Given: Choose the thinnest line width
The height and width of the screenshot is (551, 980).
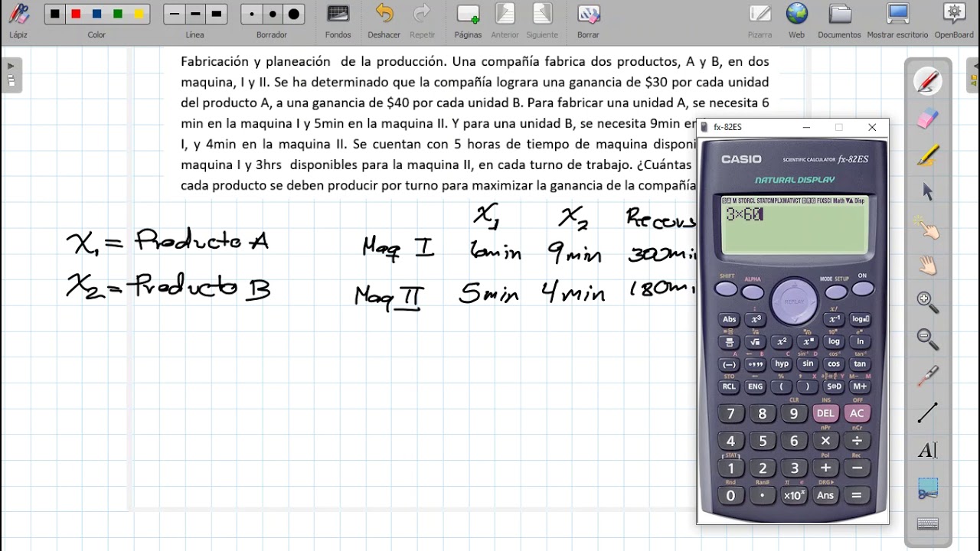Looking at the screenshot, I should (175, 14).
